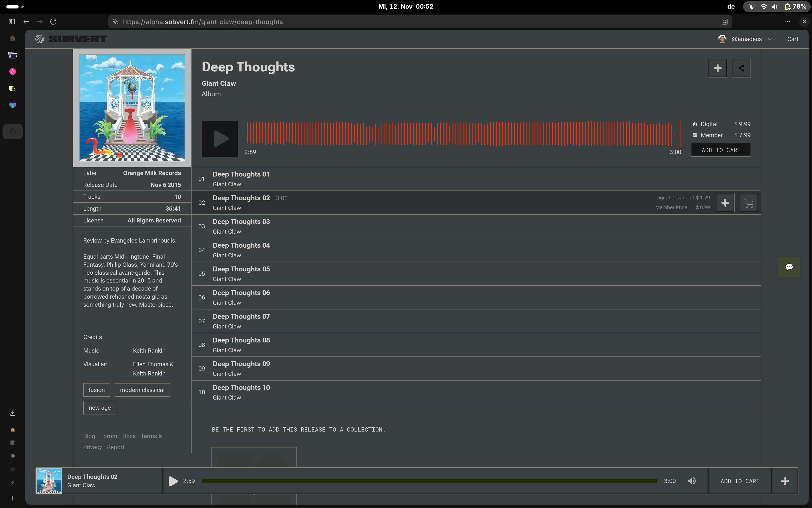Screen dimensions: 812x508
Task: Add the album to a collection using the plus icon
Action: (717, 68)
